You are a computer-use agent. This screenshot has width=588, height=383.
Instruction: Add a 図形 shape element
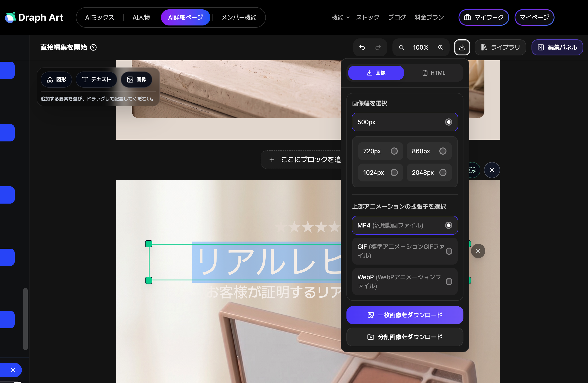(56, 79)
